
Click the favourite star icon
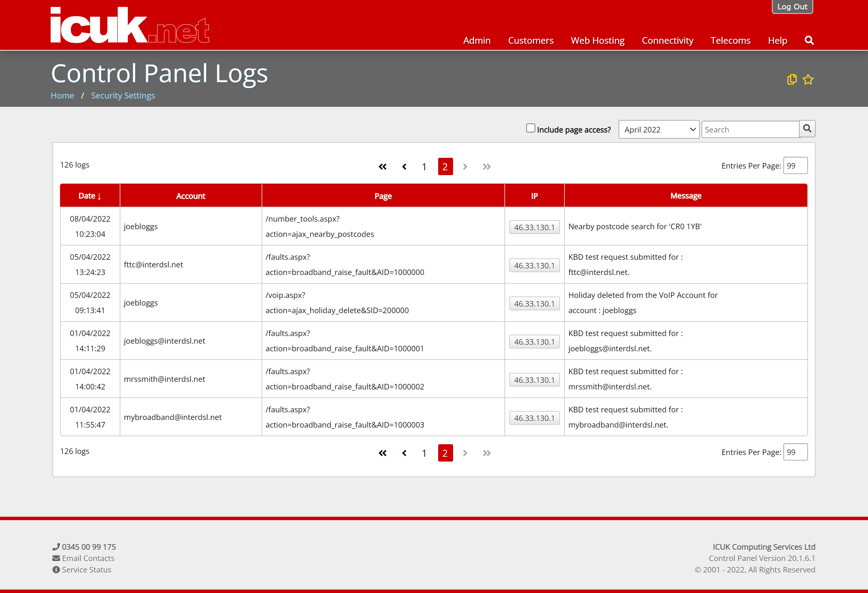pos(808,79)
